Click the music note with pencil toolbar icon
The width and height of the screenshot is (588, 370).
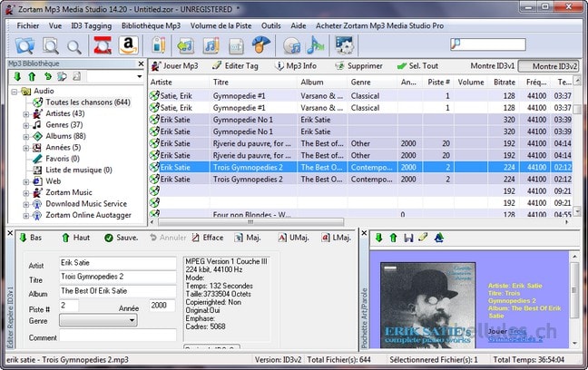(211, 45)
